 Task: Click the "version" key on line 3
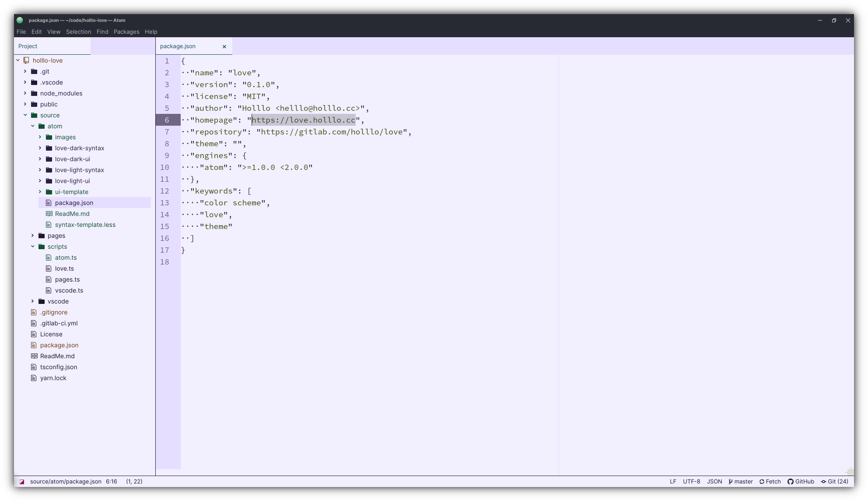[211, 85]
